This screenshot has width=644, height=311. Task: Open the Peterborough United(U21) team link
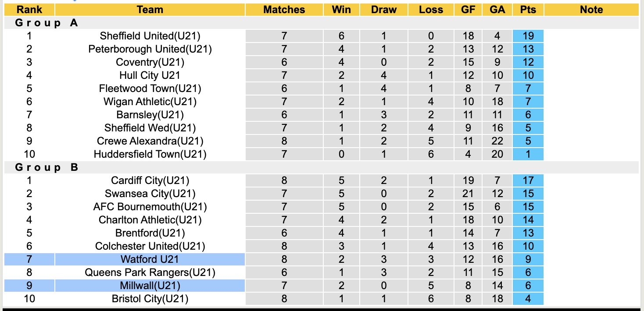pyautogui.click(x=150, y=49)
